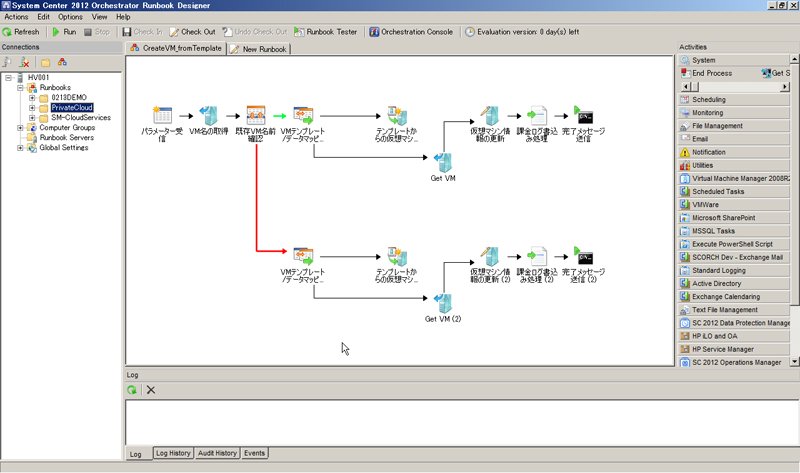Open the Options menu
The image size is (800, 473).
coord(70,17)
